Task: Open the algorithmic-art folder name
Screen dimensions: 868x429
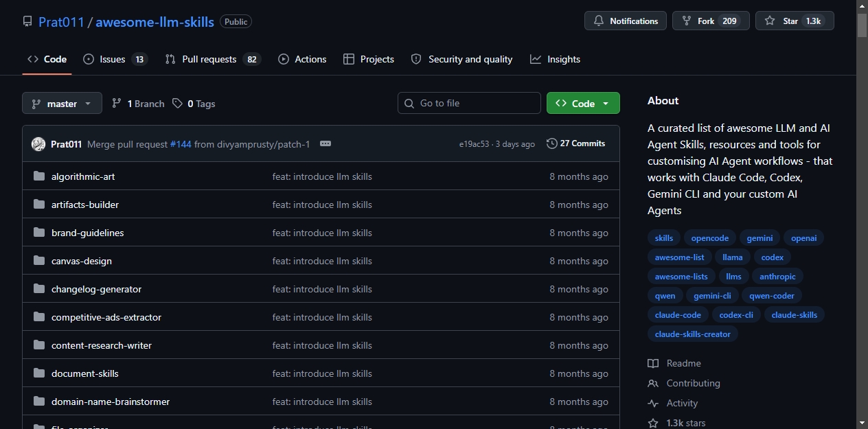Action: point(83,176)
